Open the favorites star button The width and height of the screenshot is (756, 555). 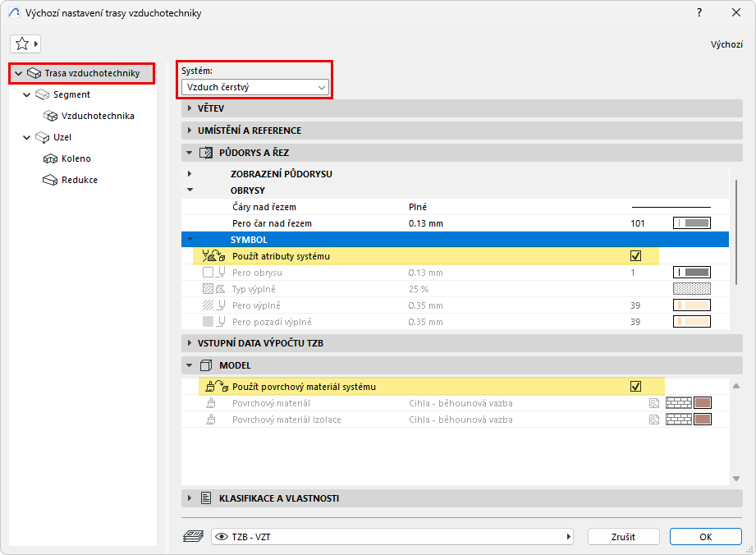(25, 44)
